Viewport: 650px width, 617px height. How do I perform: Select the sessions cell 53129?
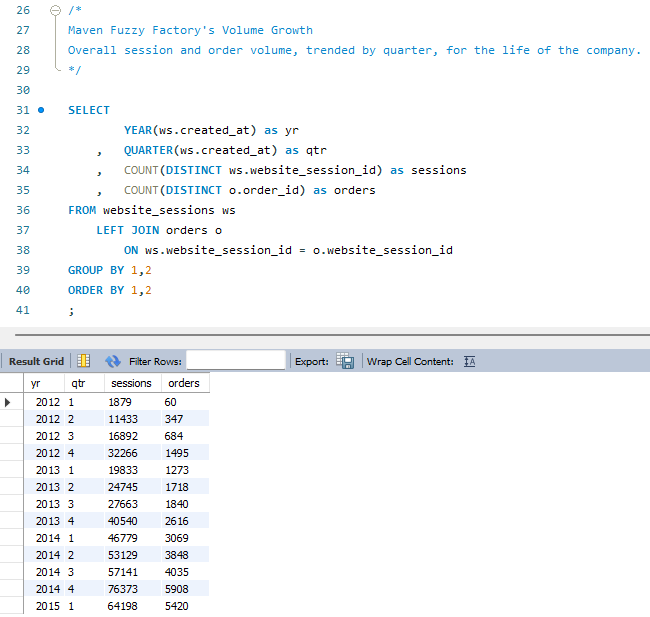point(132,555)
